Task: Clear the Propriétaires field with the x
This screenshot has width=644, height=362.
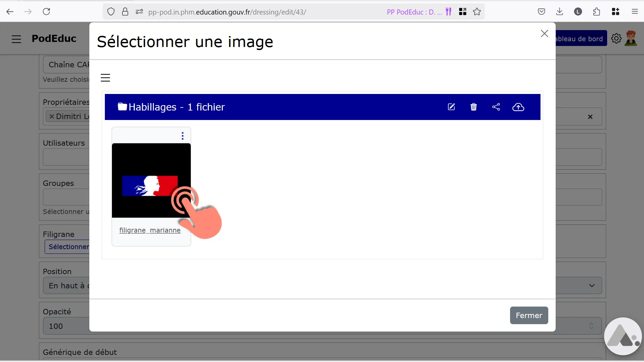Action: click(x=590, y=117)
